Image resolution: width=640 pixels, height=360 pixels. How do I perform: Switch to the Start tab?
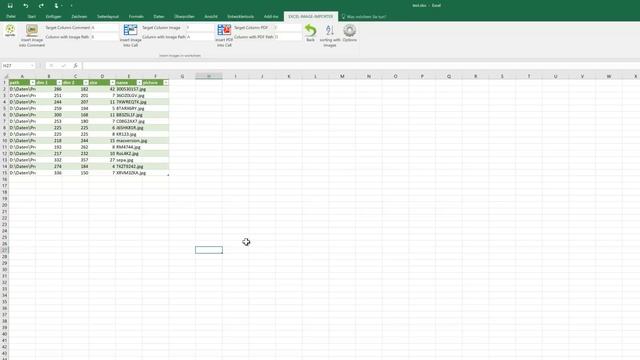click(31, 17)
